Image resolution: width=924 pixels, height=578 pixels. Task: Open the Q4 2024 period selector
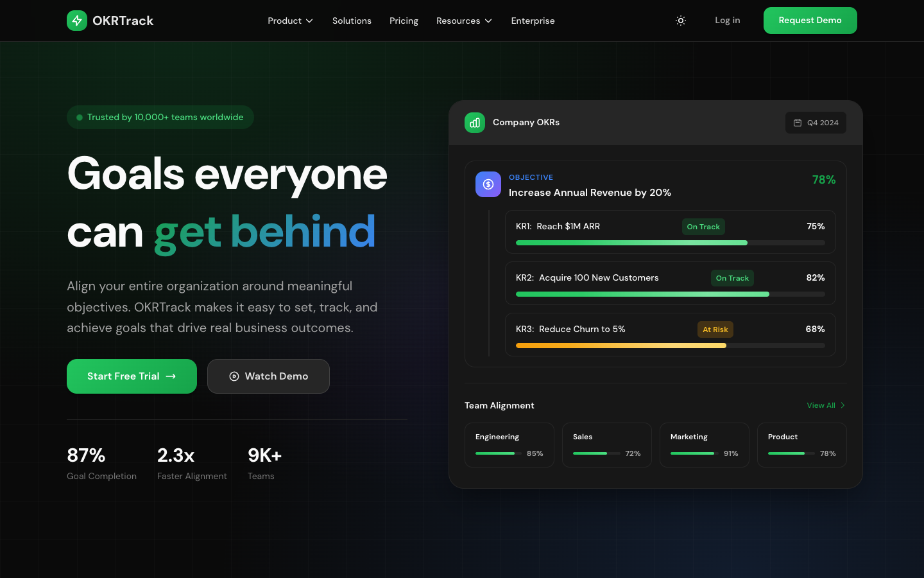(x=816, y=123)
